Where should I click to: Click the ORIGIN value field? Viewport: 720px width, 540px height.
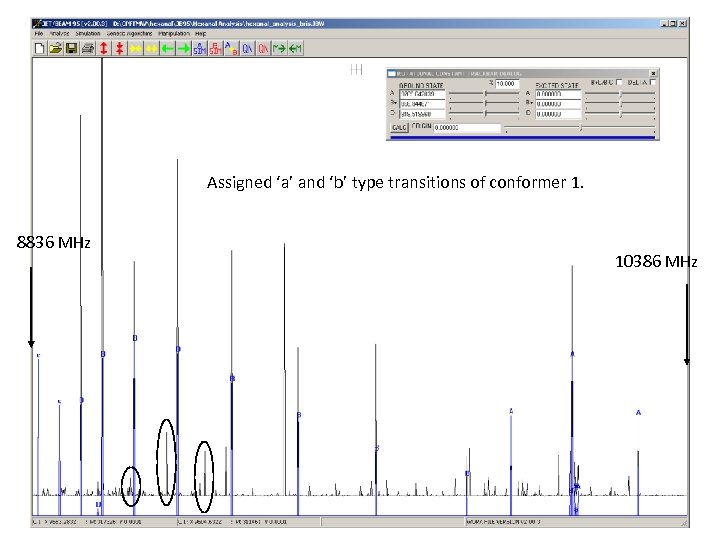tap(467, 128)
